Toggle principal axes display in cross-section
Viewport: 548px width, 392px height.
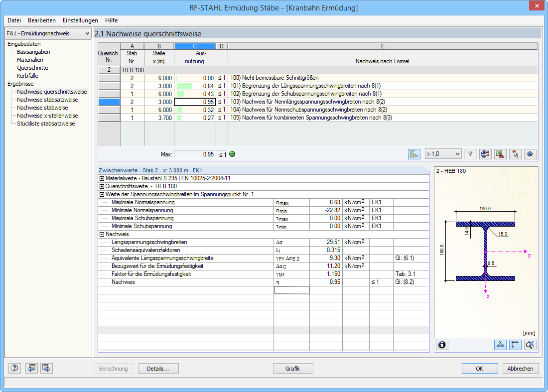coord(515,344)
